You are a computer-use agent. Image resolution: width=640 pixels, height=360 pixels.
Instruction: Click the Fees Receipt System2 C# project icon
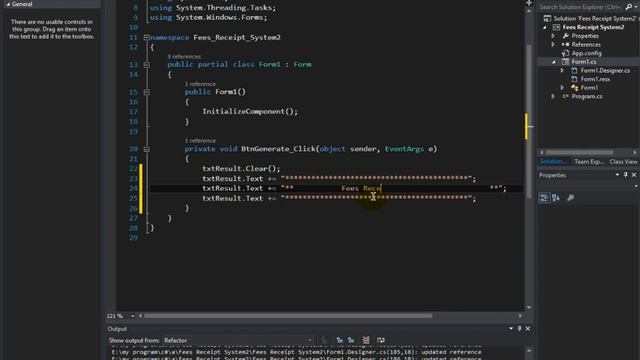pos(556,27)
